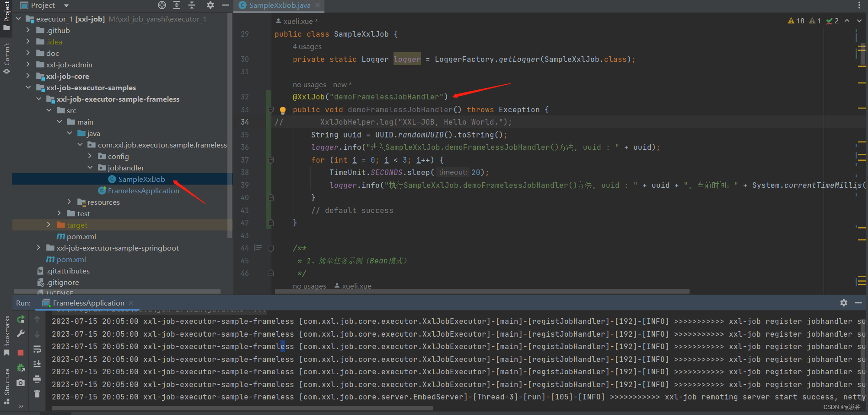This screenshot has width=868, height=415.
Task: Expand xxl-job-core module
Action: (x=28, y=76)
